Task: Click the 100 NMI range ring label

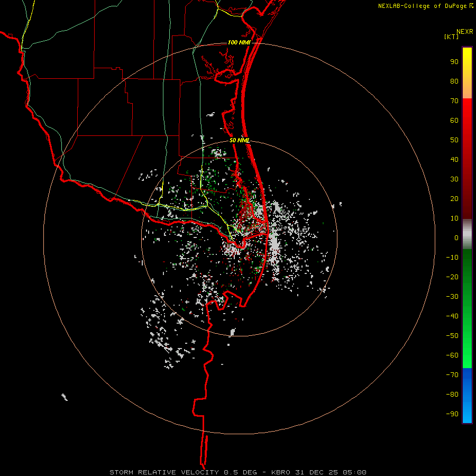Action: pos(239,42)
